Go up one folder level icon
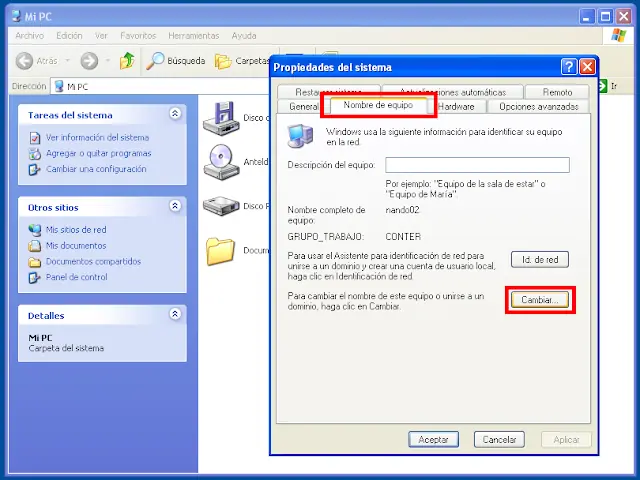Image resolution: width=640 pixels, height=480 pixels. click(x=127, y=61)
